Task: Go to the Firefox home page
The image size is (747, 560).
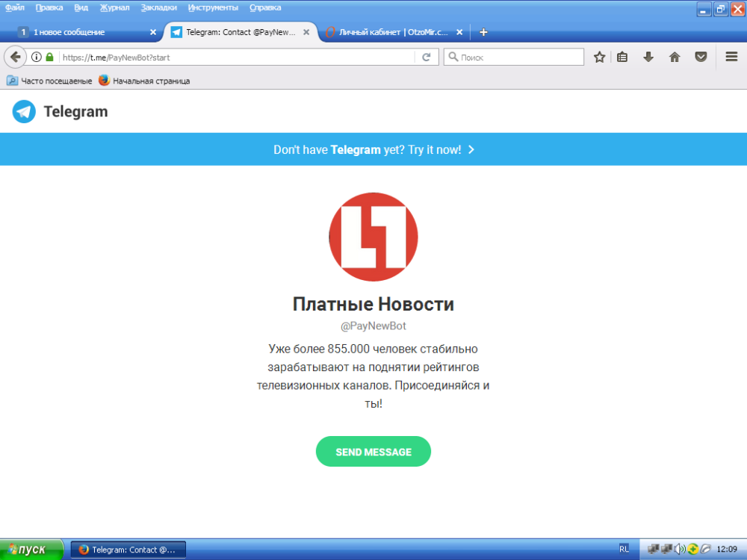Action: (675, 57)
